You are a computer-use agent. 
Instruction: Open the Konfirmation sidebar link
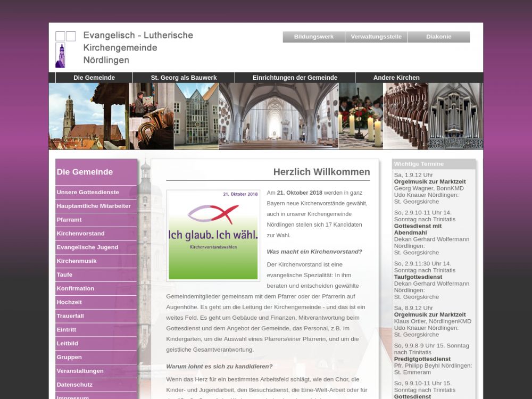76,288
